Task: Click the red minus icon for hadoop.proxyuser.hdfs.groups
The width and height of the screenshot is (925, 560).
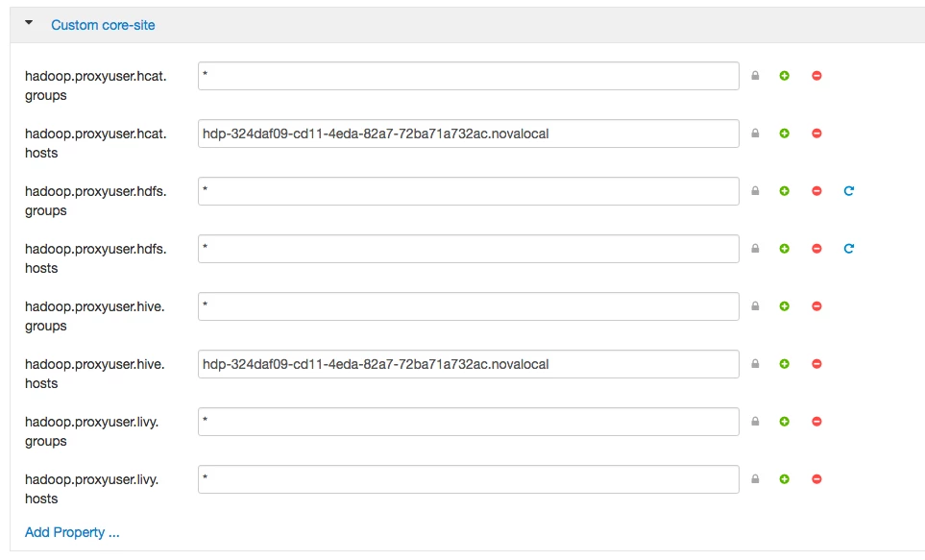Action: pos(816,190)
